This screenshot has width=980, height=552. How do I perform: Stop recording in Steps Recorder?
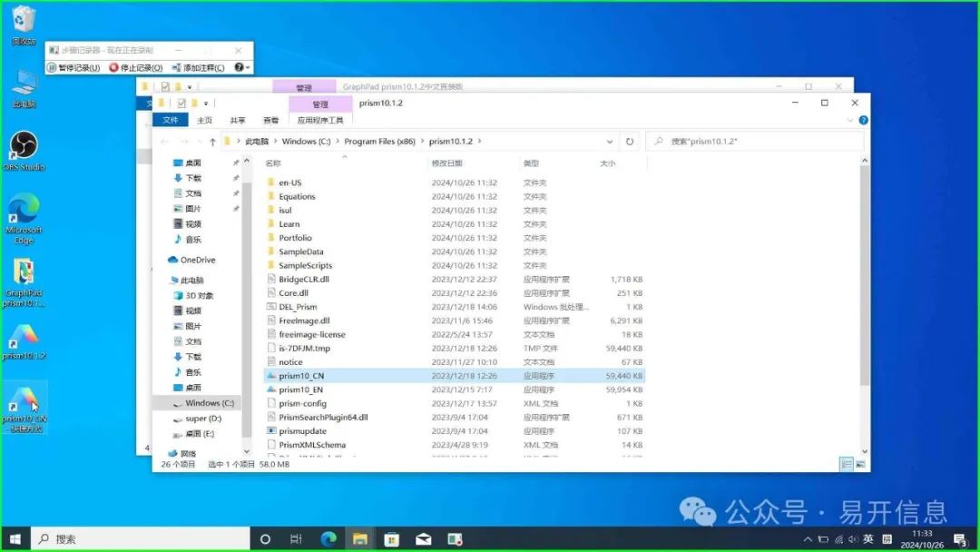(135, 67)
